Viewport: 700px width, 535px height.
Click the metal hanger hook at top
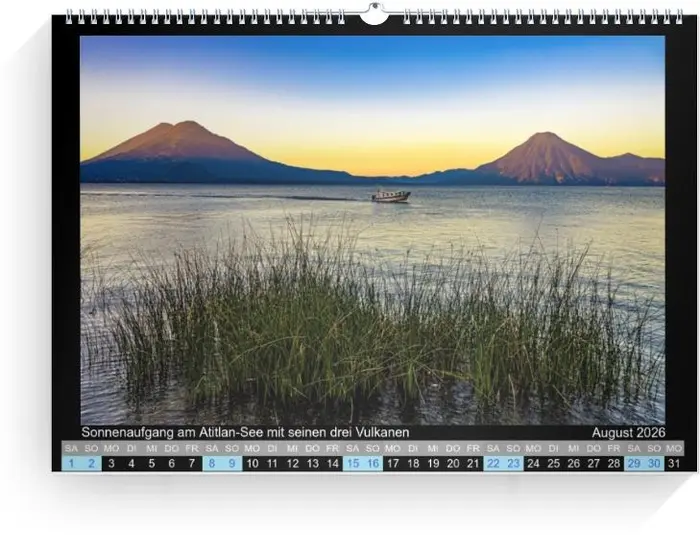(373, 14)
